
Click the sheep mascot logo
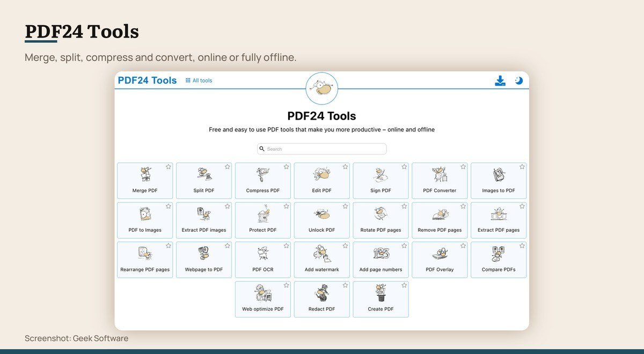(322, 88)
